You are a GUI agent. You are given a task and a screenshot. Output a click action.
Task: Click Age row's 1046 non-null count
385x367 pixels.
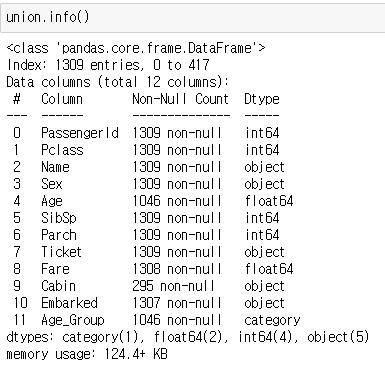point(177,201)
